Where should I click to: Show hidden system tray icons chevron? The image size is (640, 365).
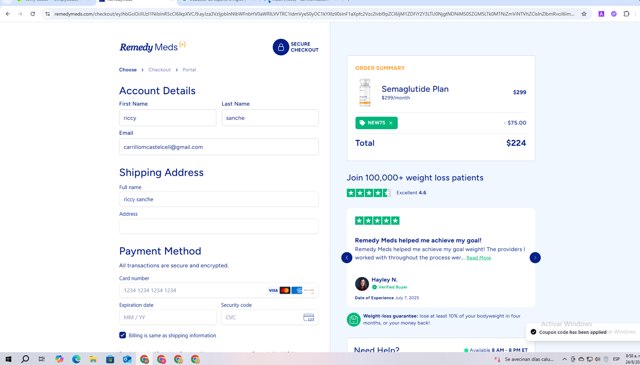tap(564, 359)
